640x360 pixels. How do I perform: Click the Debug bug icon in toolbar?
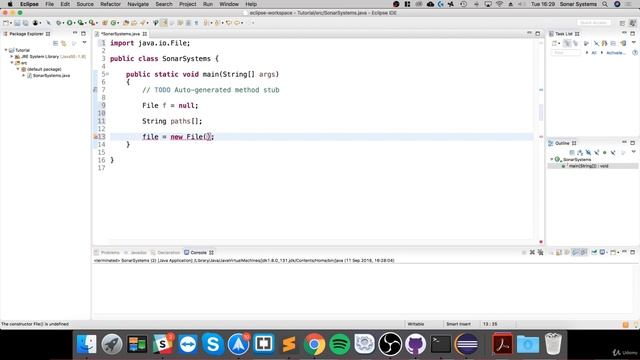(x=58, y=23)
